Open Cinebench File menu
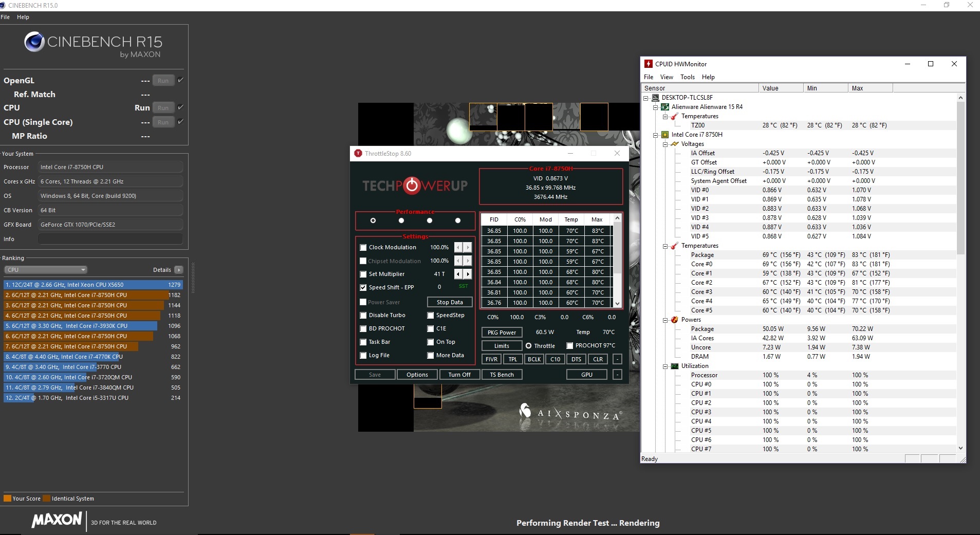The height and width of the screenshot is (535, 980). tap(5, 17)
